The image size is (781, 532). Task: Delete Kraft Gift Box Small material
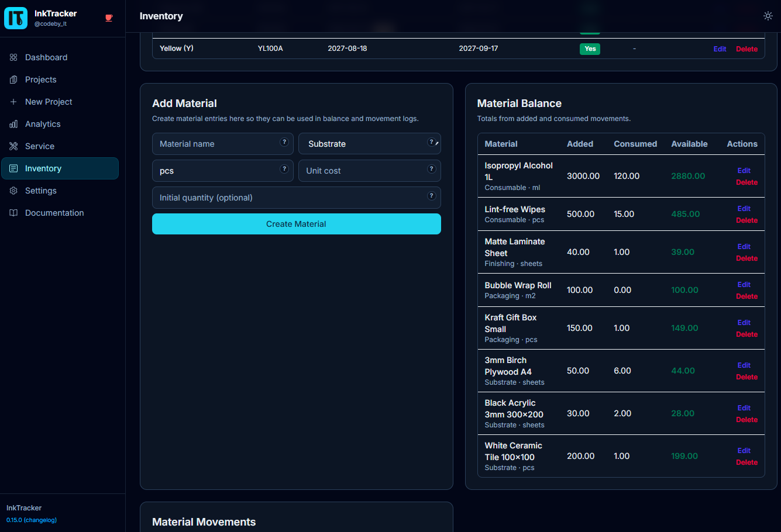coord(747,334)
